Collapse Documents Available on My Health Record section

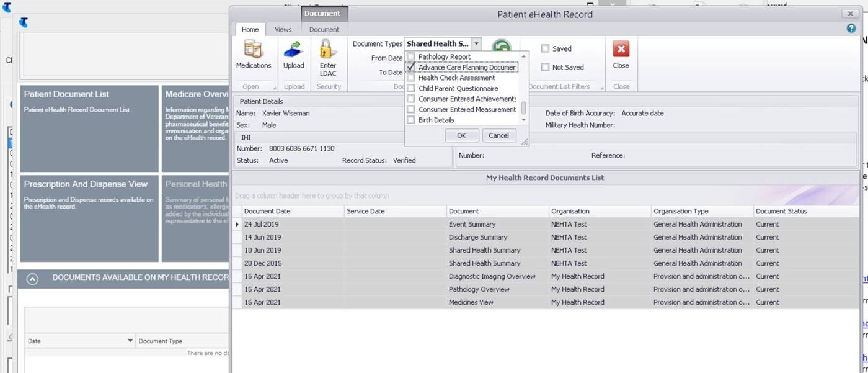tap(33, 279)
